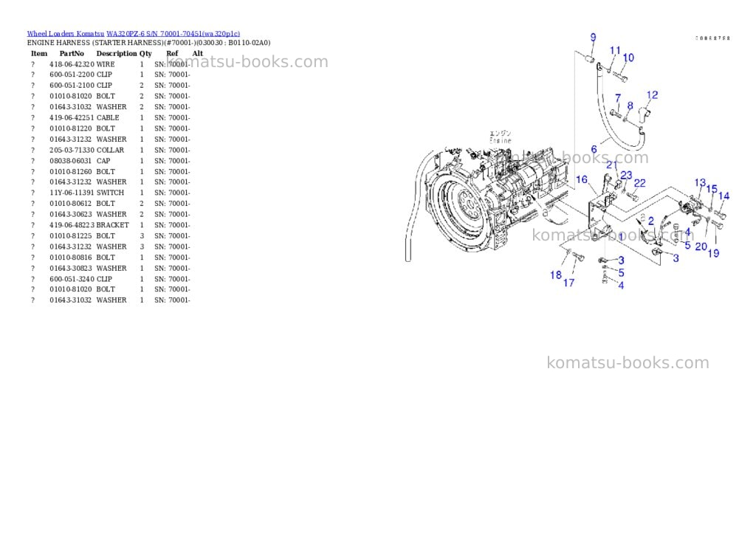The image size is (756, 535).
Task: Click the SWITCH description cell
Action: click(110, 193)
